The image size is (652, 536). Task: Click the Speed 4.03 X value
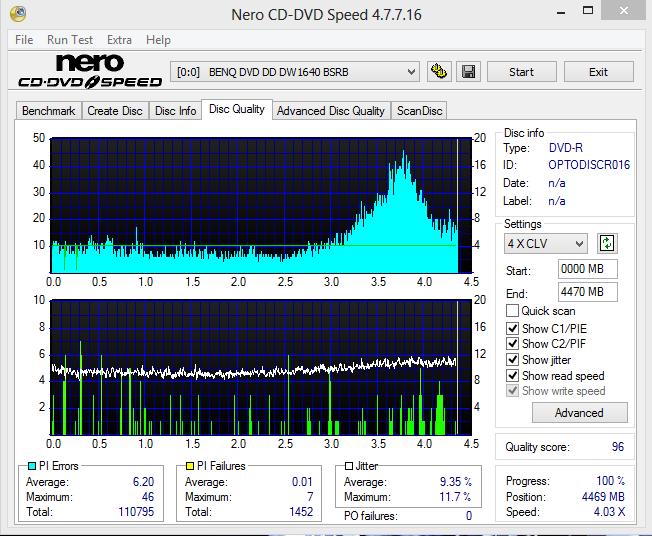(x=609, y=512)
